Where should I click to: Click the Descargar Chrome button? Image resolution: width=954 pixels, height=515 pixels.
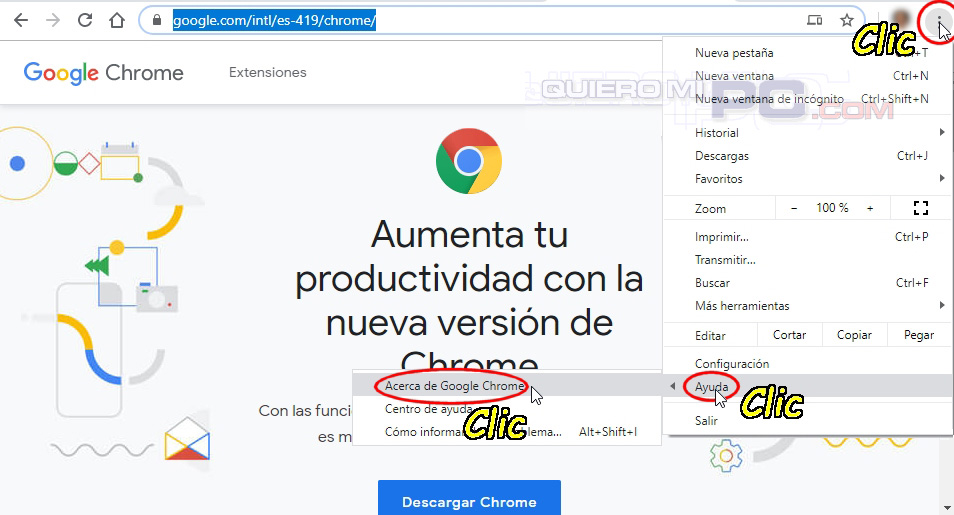pos(469,502)
